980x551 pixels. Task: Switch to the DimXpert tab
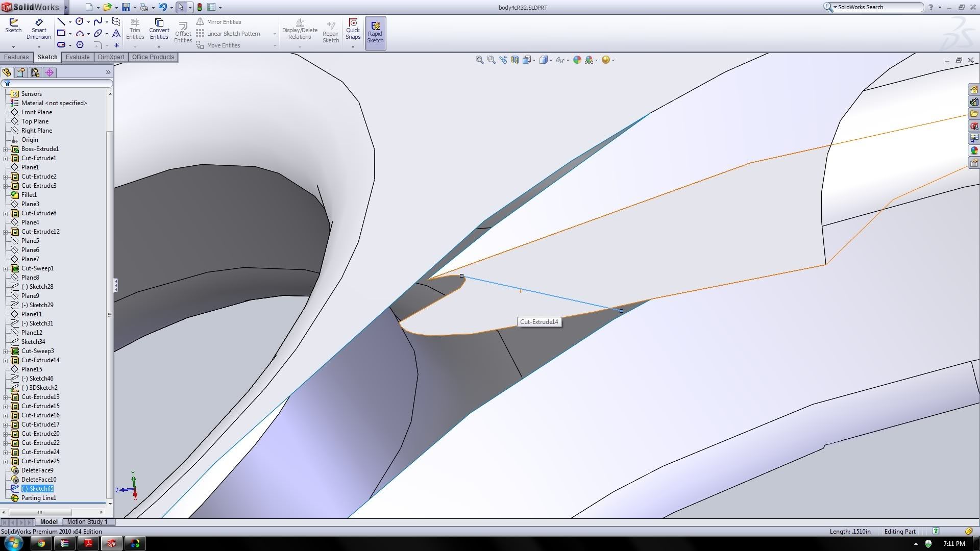[111, 57]
